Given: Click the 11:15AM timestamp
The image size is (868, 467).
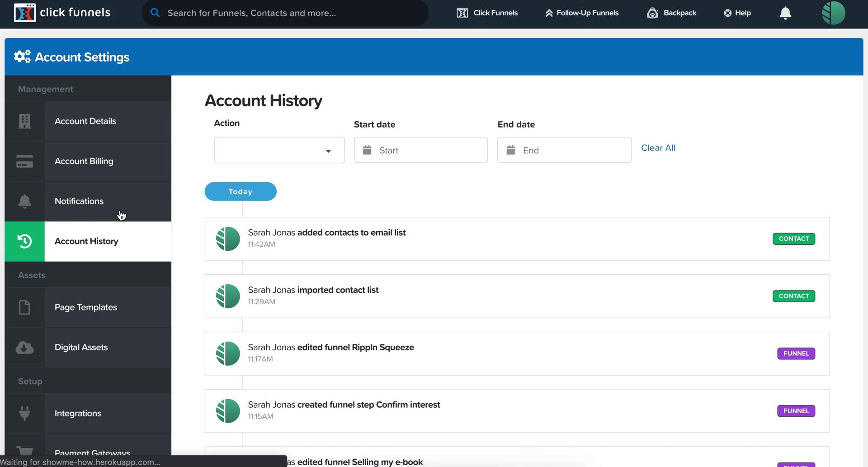Looking at the screenshot, I should tap(260, 416).
